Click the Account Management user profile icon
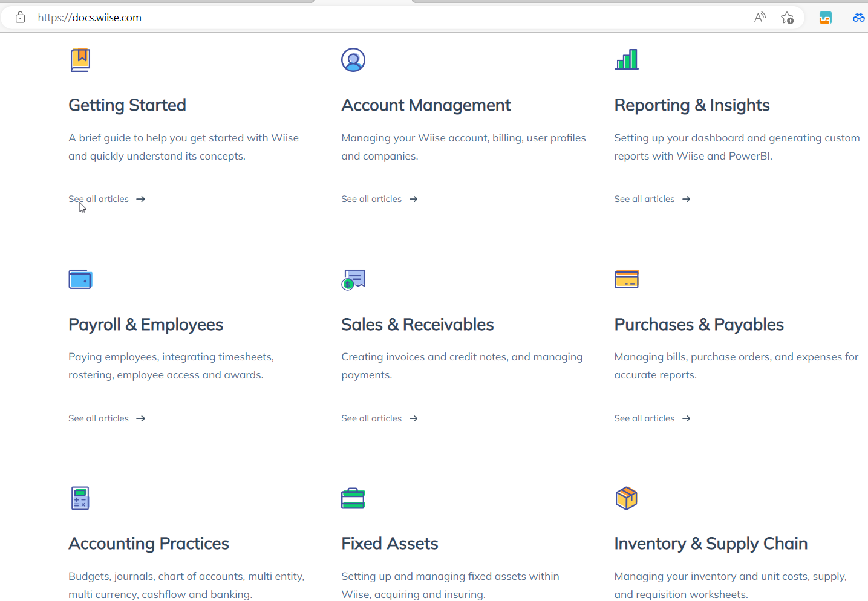 [353, 60]
